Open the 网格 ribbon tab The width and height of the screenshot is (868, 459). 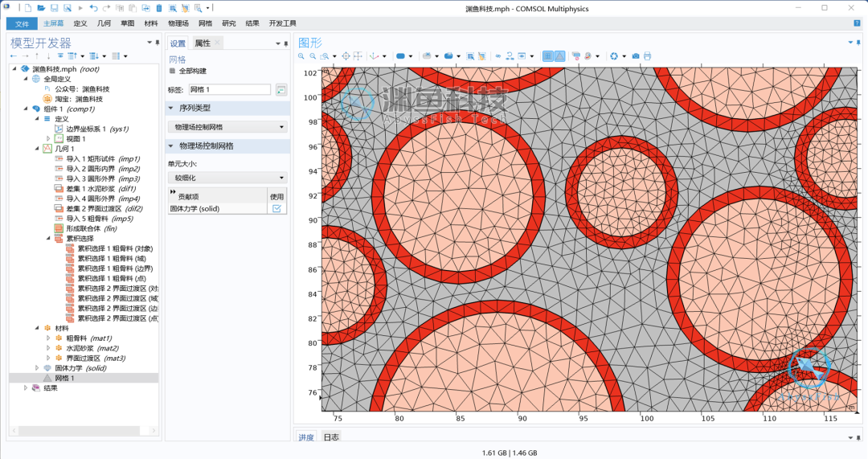(206, 23)
